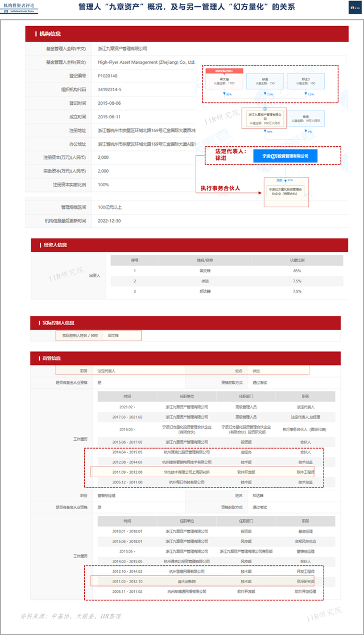Select the English name High-Flyer Asset Management value
Viewport: 364px width, 635px height.
point(146,63)
